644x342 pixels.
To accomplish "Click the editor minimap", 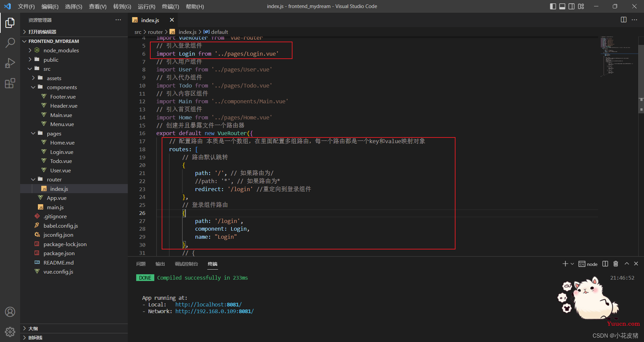I will [x=617, y=57].
